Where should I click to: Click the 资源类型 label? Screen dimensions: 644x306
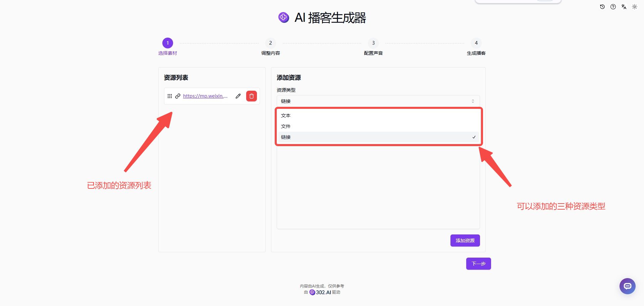tap(286, 90)
